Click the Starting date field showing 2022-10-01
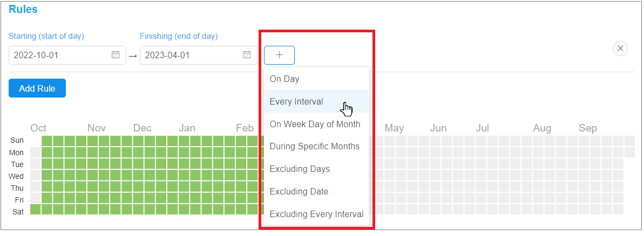644x236 pixels. (67, 55)
